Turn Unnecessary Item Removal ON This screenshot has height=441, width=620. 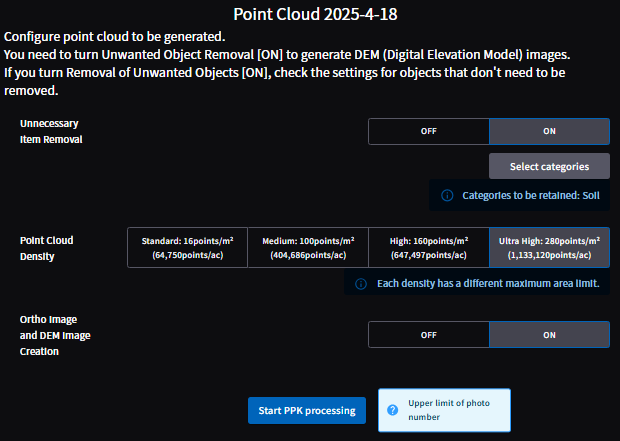point(549,131)
